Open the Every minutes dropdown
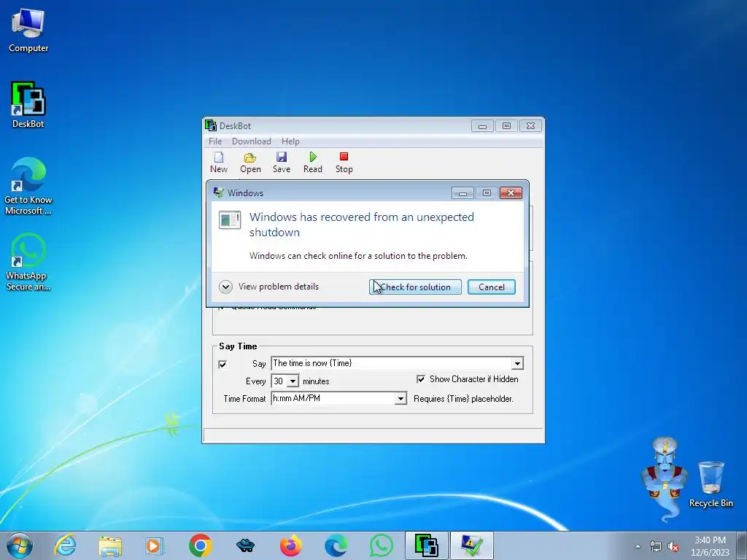747x560 pixels. pos(293,381)
